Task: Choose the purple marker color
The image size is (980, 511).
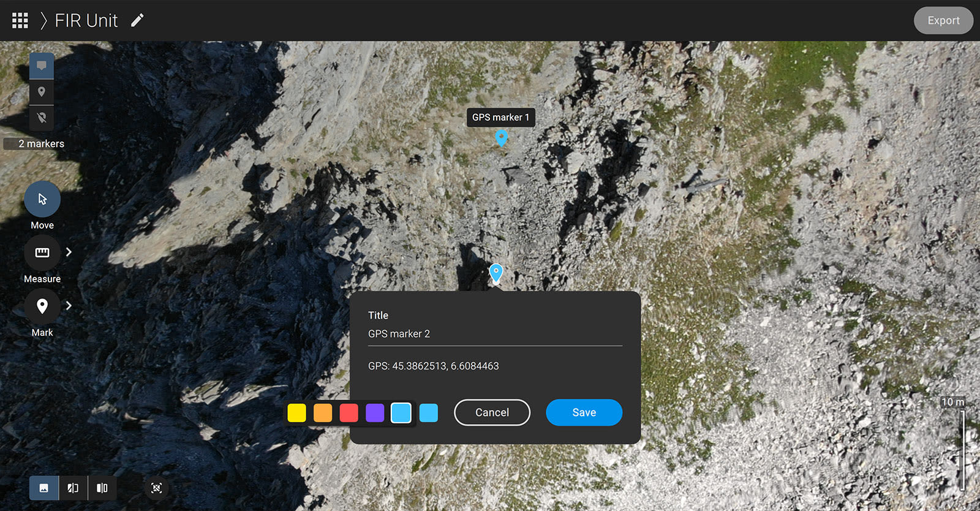Action: (x=375, y=412)
